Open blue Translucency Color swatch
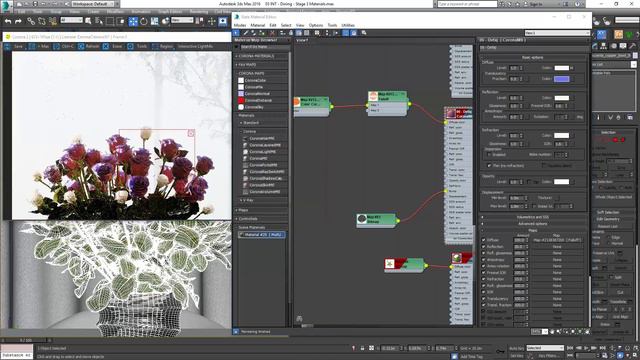640x360 pixels. (x=562, y=79)
